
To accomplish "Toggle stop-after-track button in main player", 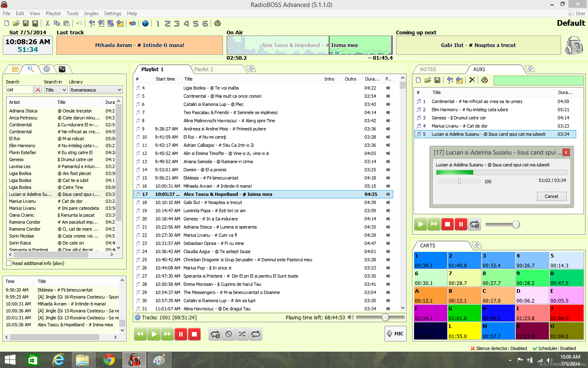I will (229, 334).
